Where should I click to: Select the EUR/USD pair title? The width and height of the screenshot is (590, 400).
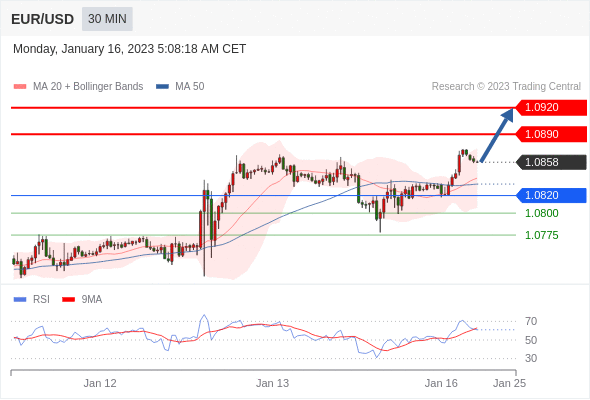pyautogui.click(x=43, y=19)
